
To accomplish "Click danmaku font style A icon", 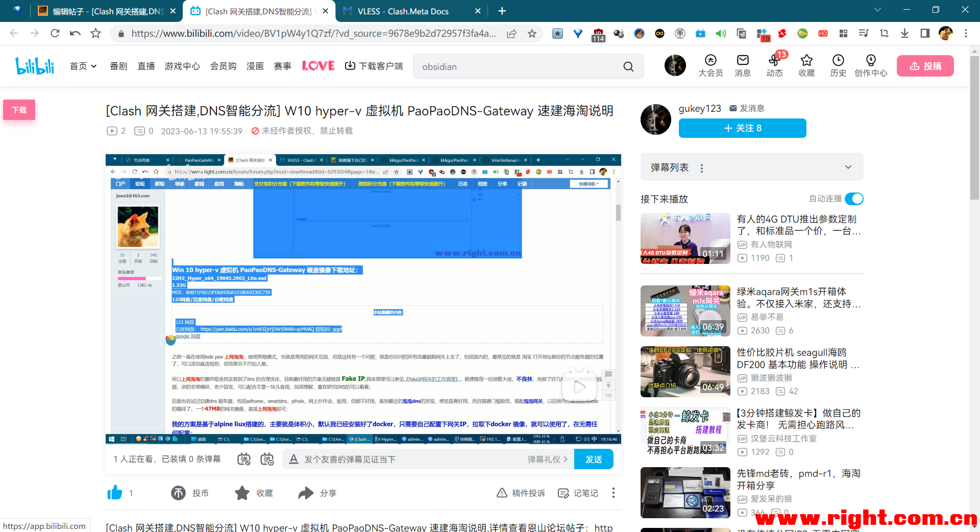I will click(x=293, y=459).
